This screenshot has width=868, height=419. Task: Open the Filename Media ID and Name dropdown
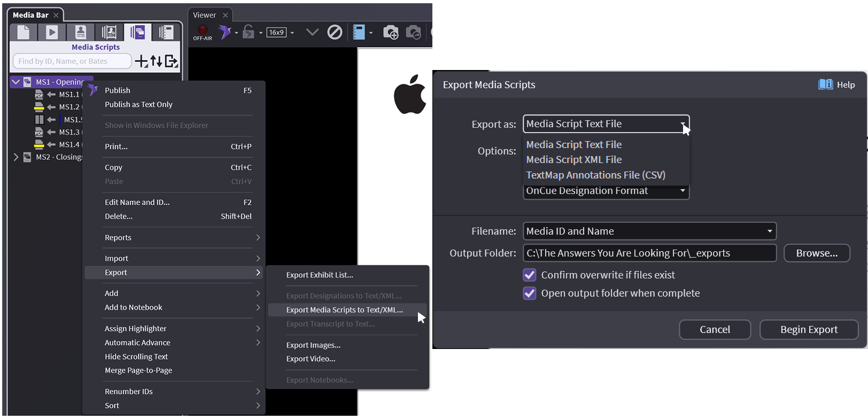click(x=649, y=231)
